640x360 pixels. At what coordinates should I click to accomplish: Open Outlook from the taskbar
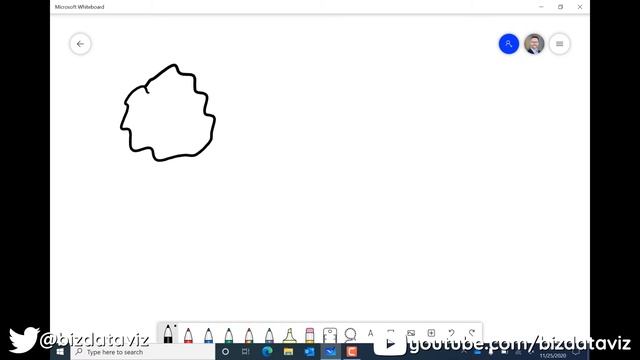tap(309, 351)
